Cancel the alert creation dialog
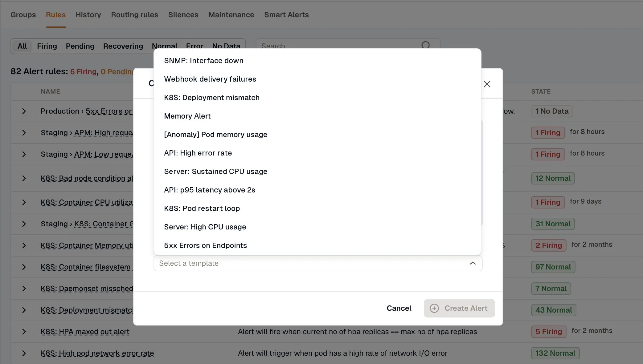The image size is (643, 364). [x=399, y=308]
